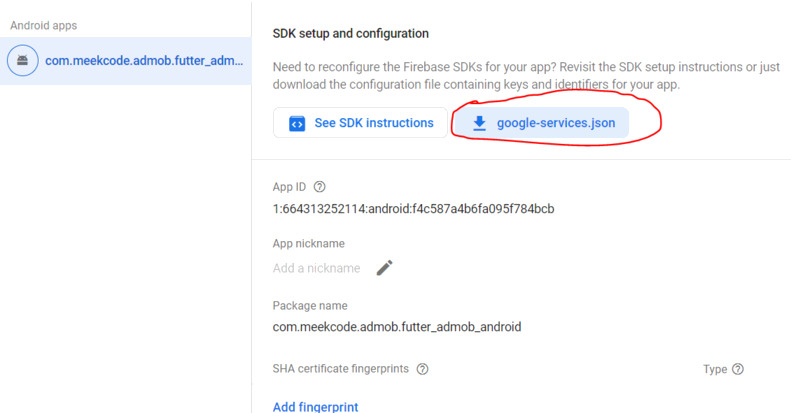Click the Add a nickname field
The height and width of the screenshot is (413, 791).
(316, 268)
